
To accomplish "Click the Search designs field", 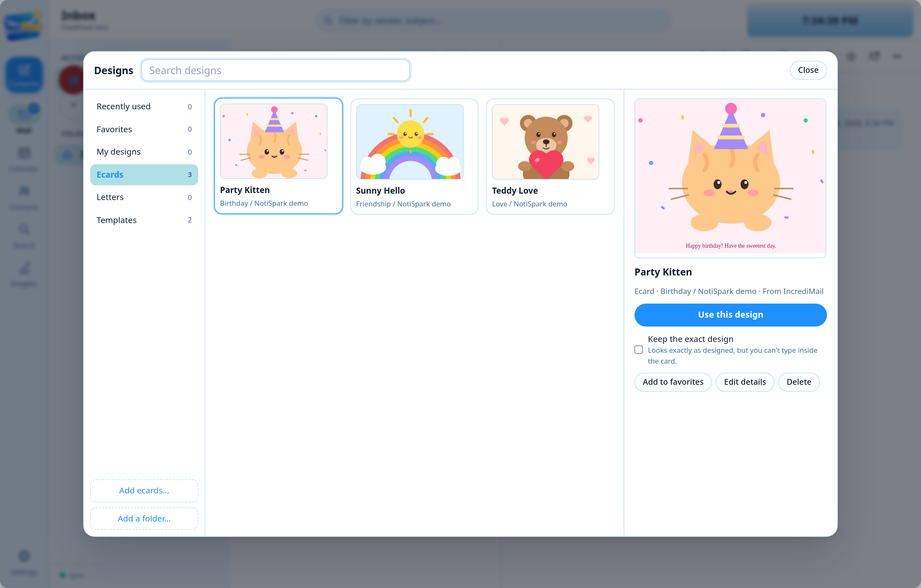I will pos(275,70).
